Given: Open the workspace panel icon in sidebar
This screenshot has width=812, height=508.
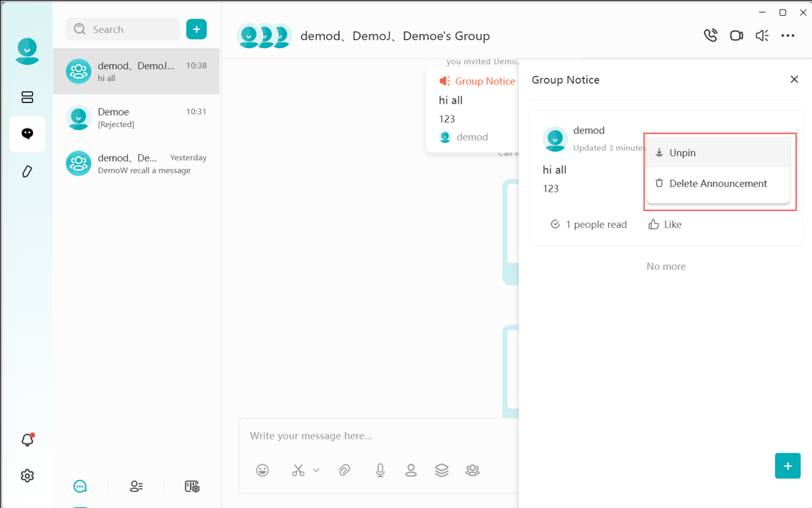Looking at the screenshot, I should [x=27, y=97].
